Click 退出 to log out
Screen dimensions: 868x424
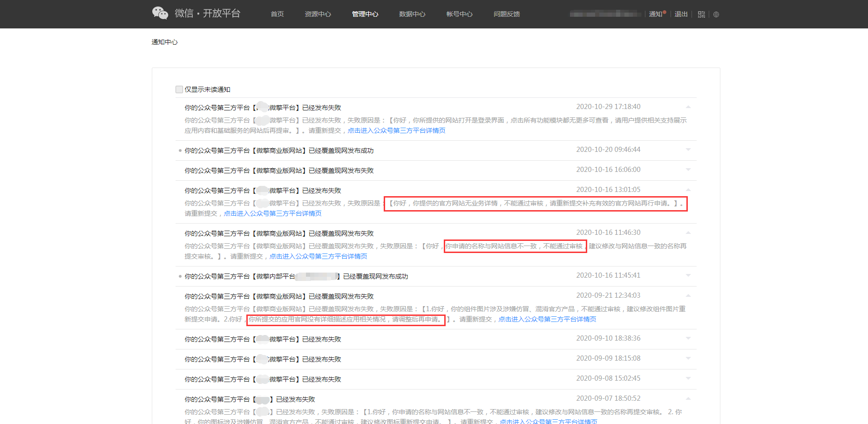681,14
